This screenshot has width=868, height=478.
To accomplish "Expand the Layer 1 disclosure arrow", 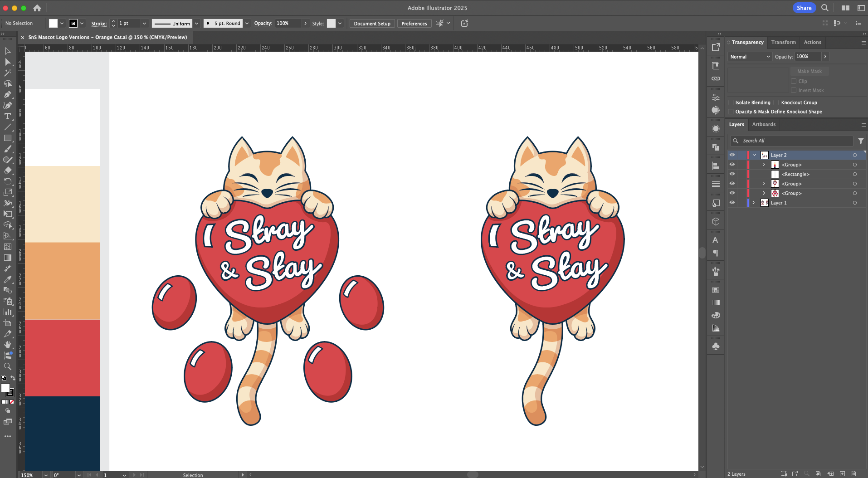I will [x=754, y=203].
